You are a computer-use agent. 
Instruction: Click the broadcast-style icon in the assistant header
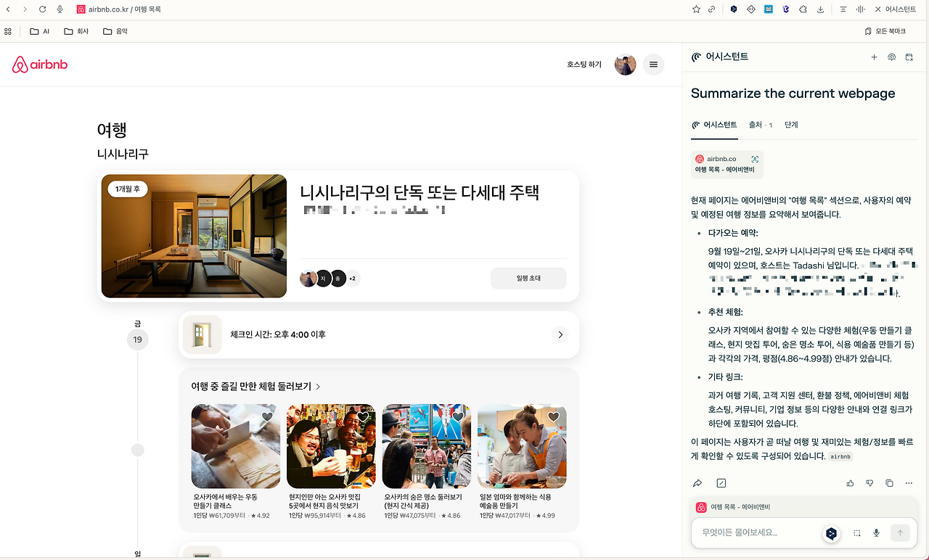891,57
